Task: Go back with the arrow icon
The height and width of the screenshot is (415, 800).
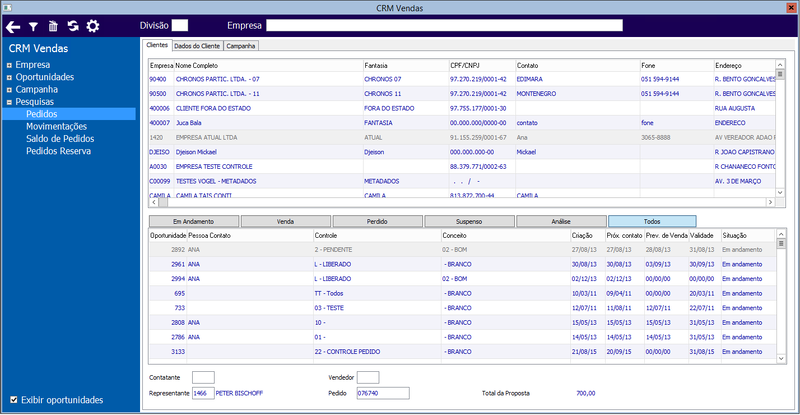Action: coord(13,27)
